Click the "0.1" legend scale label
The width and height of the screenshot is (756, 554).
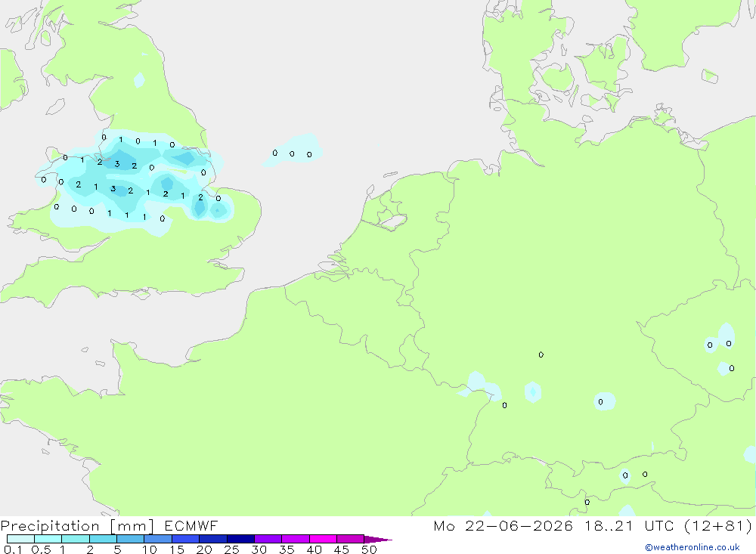pyautogui.click(x=13, y=549)
